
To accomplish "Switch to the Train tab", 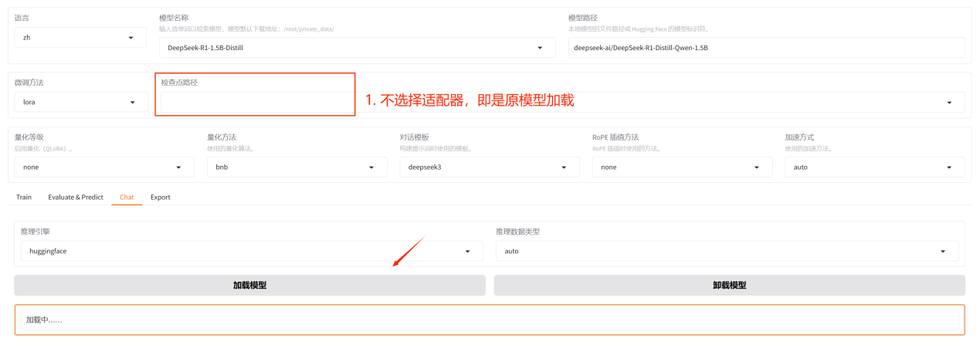I will tap(24, 197).
